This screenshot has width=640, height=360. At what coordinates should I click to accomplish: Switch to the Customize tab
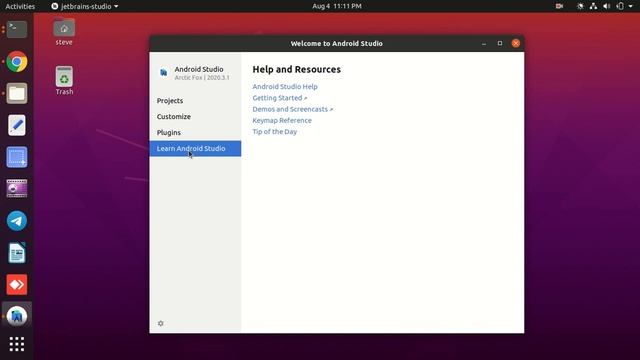pyautogui.click(x=195, y=116)
